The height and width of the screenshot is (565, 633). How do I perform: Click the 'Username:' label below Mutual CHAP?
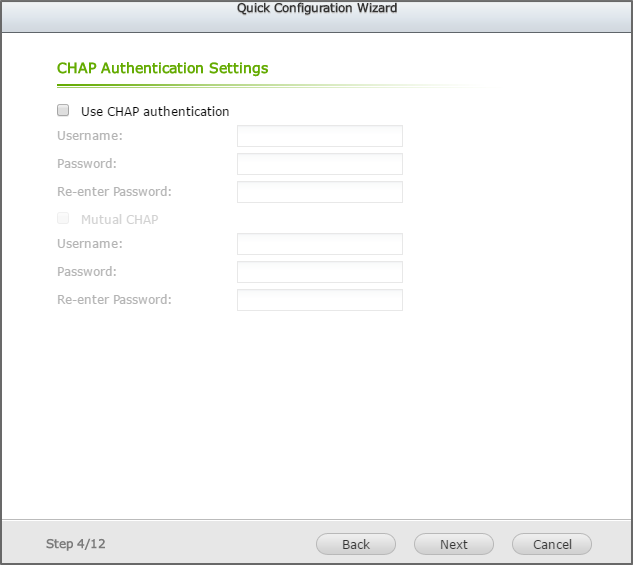tap(90, 244)
